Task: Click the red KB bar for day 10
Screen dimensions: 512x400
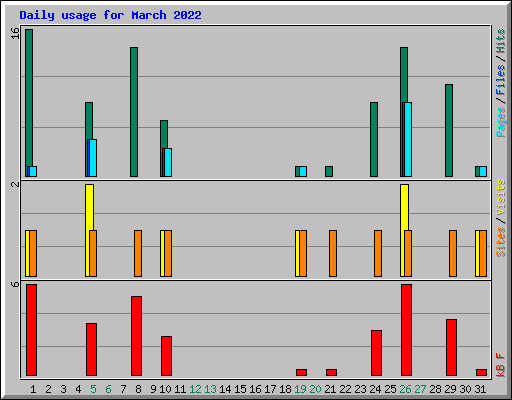Action: point(166,356)
